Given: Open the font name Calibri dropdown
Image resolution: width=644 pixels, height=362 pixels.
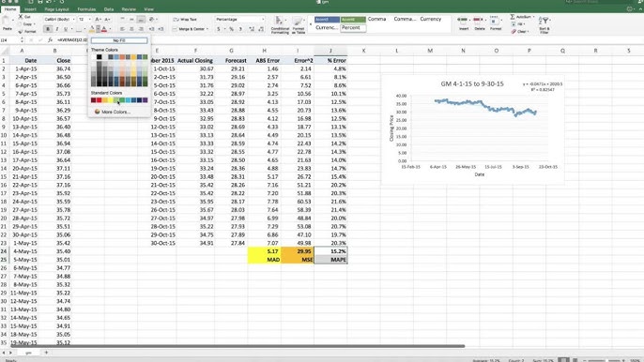Looking at the screenshot, I should pyautogui.click(x=73, y=20).
